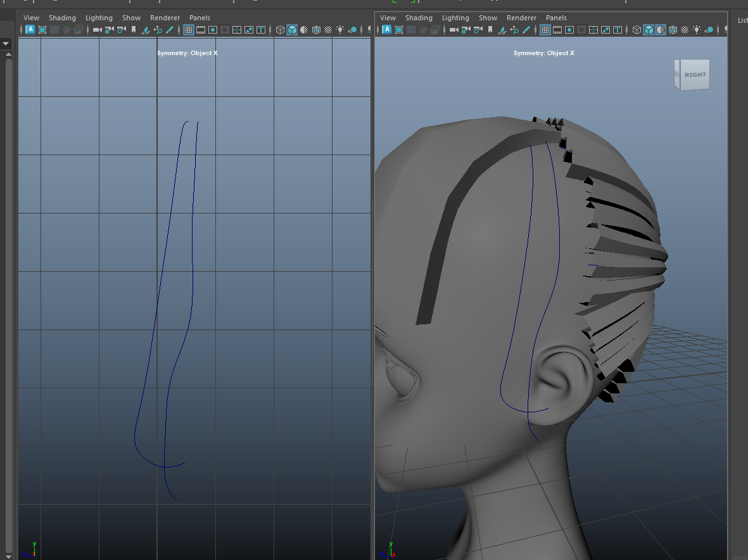The height and width of the screenshot is (560, 748).
Task: Click the blue 'A' icon in right panel toolbar
Action: (387, 30)
